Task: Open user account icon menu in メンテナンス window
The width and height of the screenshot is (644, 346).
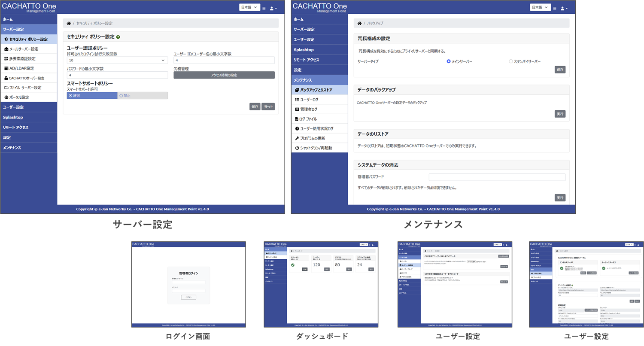Action: (x=564, y=8)
